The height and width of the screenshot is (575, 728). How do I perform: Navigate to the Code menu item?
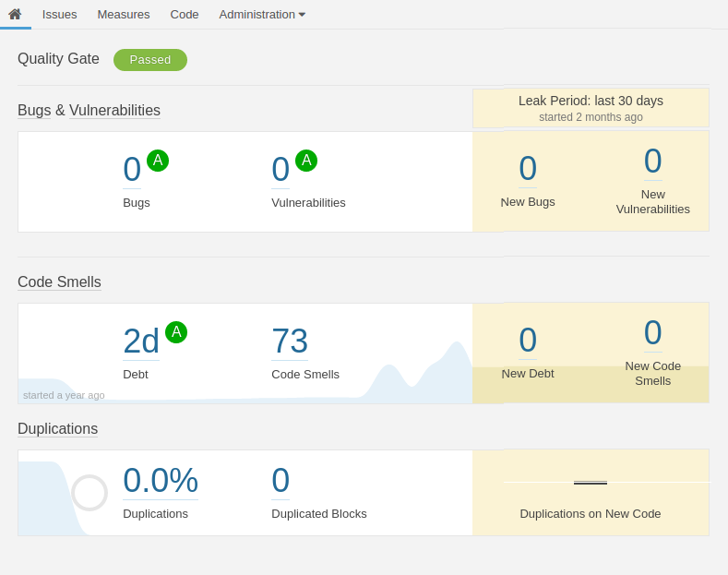click(x=185, y=14)
